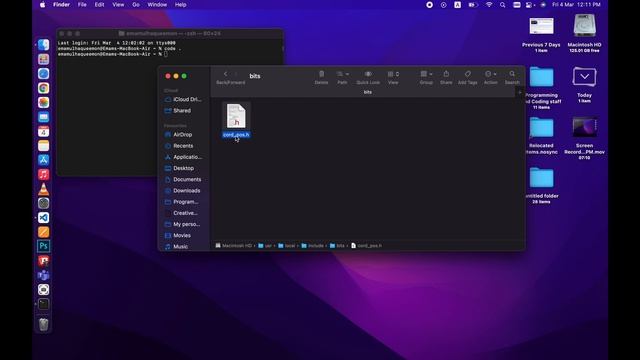Open the Trash in the Dock
This screenshot has width=640, height=360.
tap(44, 324)
